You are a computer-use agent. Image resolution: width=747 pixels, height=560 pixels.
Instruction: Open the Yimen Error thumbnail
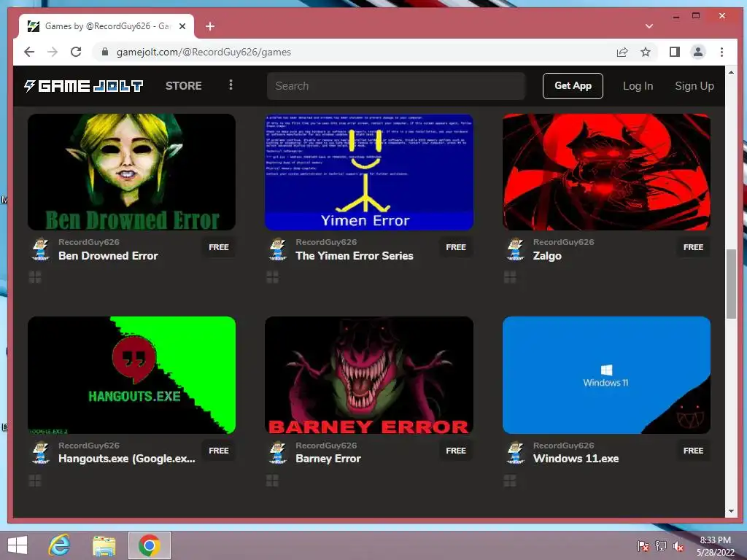(368, 172)
